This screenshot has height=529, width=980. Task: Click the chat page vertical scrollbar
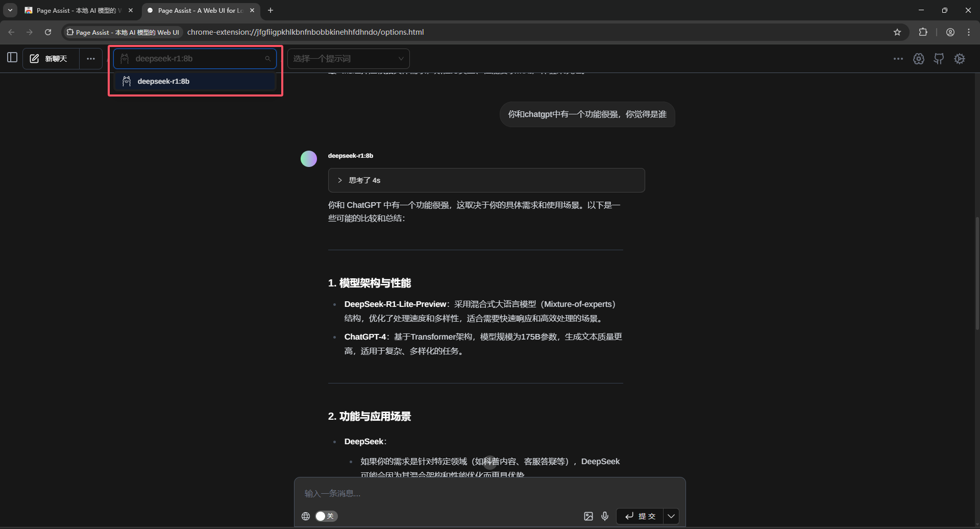coord(977,273)
